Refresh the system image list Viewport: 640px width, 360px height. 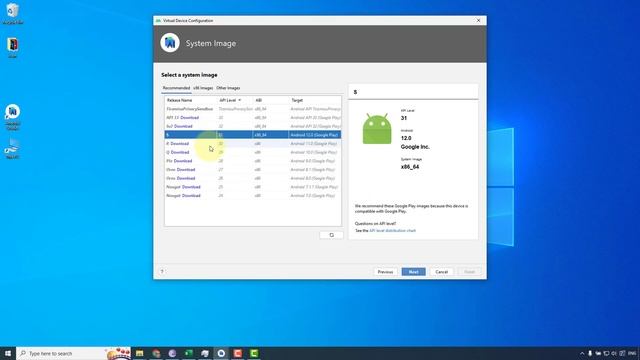pyautogui.click(x=331, y=235)
